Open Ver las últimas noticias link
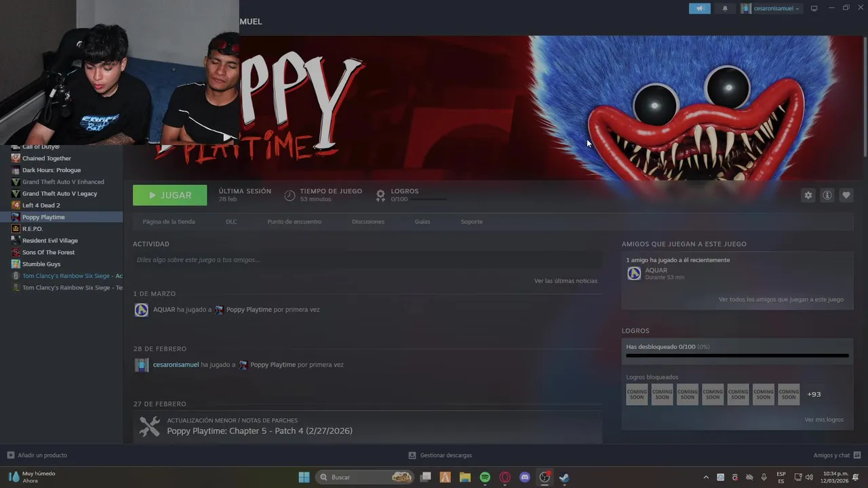 [566, 281]
